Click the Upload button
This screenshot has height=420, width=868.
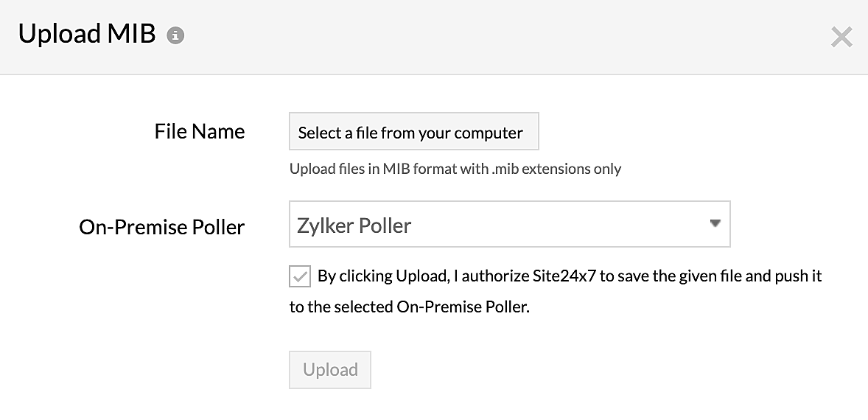pyautogui.click(x=330, y=370)
